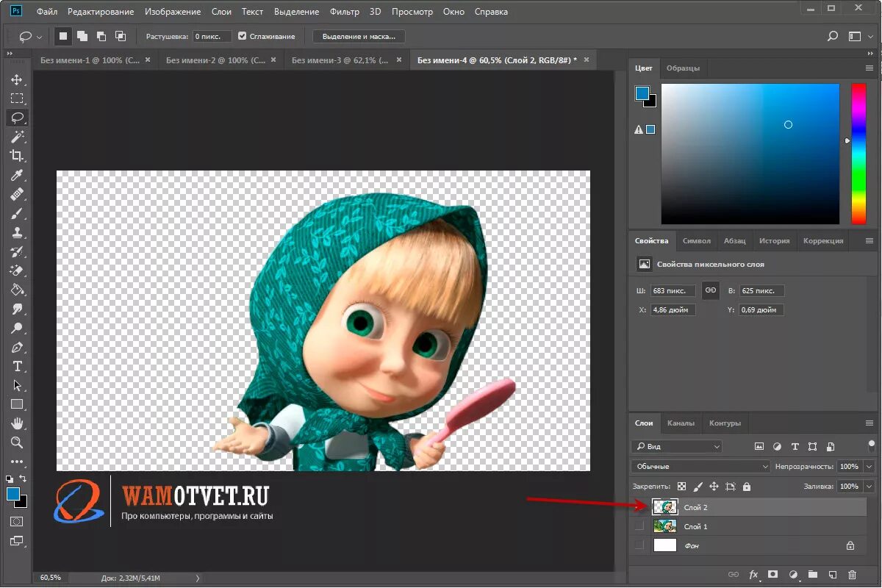Image resolution: width=882 pixels, height=588 pixels.
Task: Select the Zoom magnifier tool
Action: (17, 442)
